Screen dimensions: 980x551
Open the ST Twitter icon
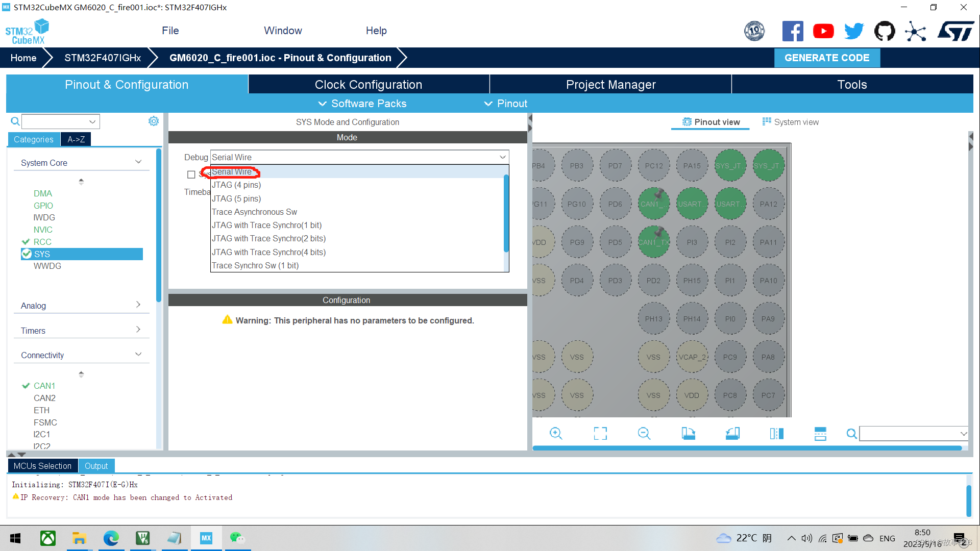[x=854, y=31]
